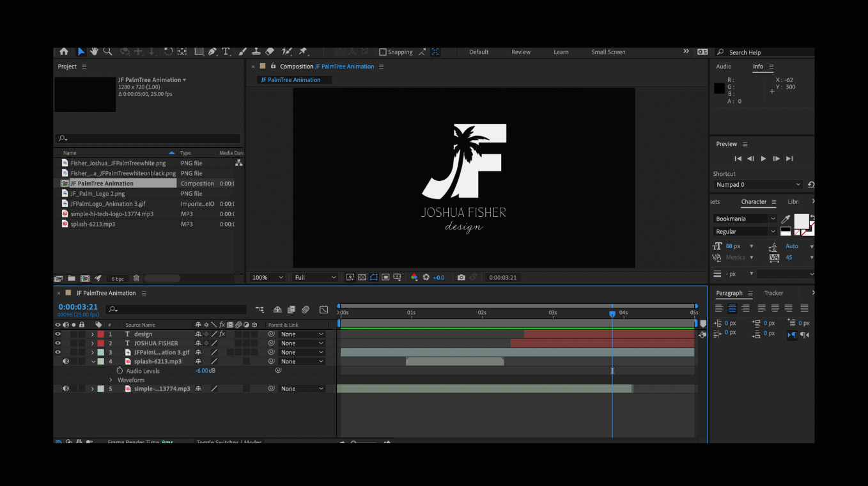Hide the JFPalmL...ation 3.gif layer
Image resolution: width=868 pixels, height=486 pixels.
(x=58, y=352)
